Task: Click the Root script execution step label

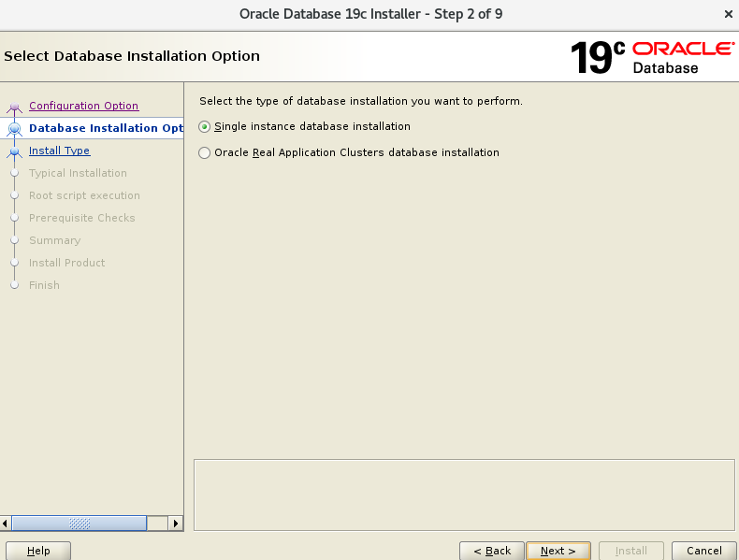Action: click(x=84, y=195)
